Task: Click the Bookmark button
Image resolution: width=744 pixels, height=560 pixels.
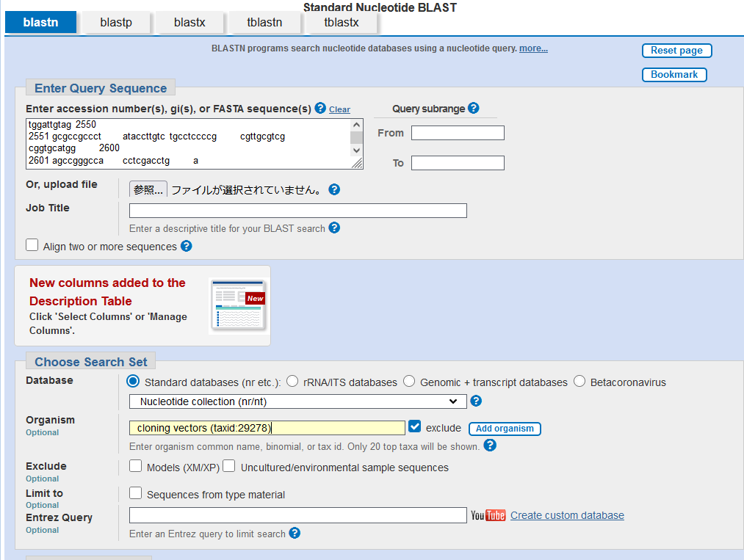Action: pyautogui.click(x=674, y=75)
